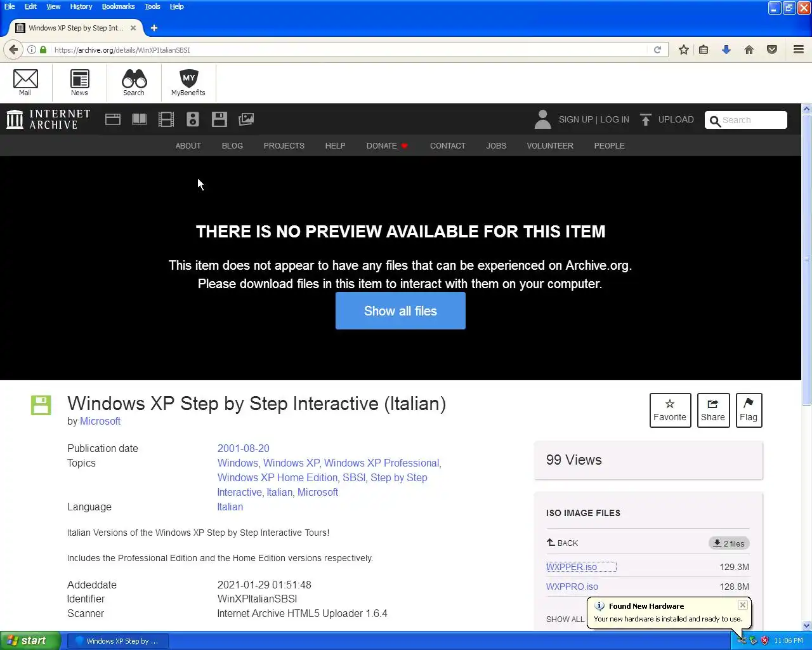The image size is (812, 650).
Task: Click the Windows XP Professional topic link
Action: pos(382,463)
